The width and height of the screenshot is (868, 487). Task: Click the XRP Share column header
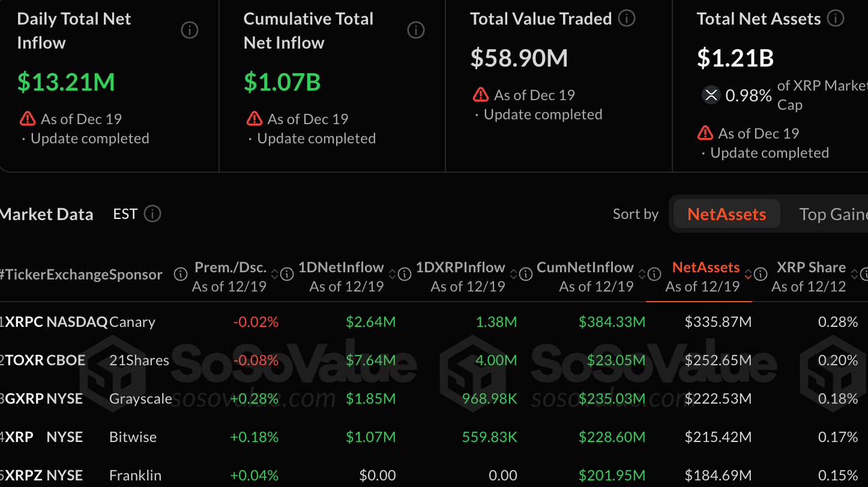pos(811,267)
